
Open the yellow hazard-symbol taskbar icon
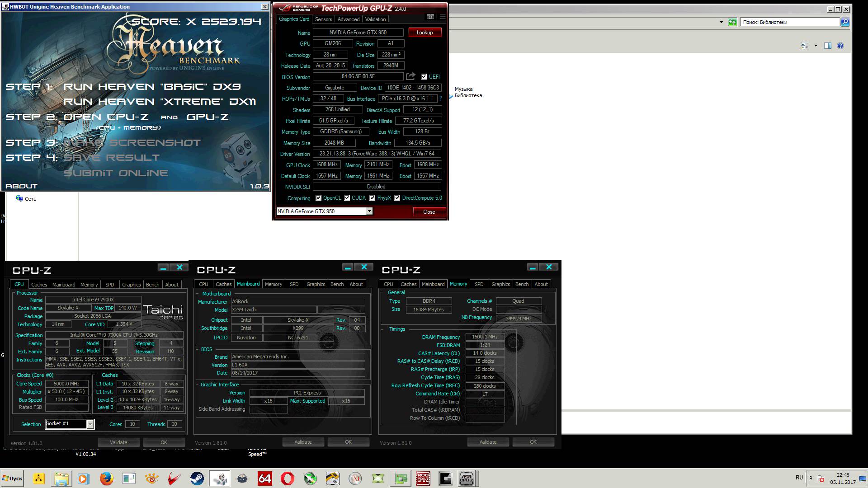point(39,479)
